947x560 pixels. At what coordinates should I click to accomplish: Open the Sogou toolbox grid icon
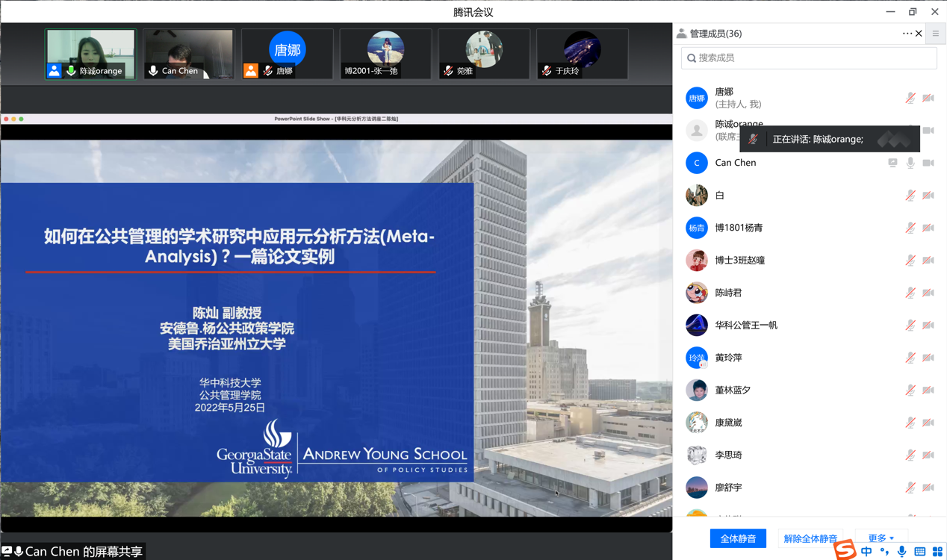[x=937, y=552]
